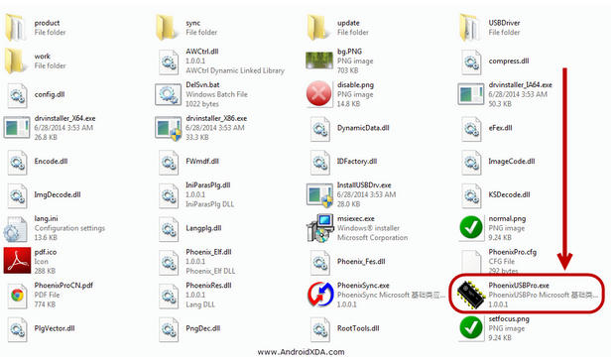This screenshot has width=616, height=364.
Task: Click the PhoenixPro.cfg file name
Action: 512,252
